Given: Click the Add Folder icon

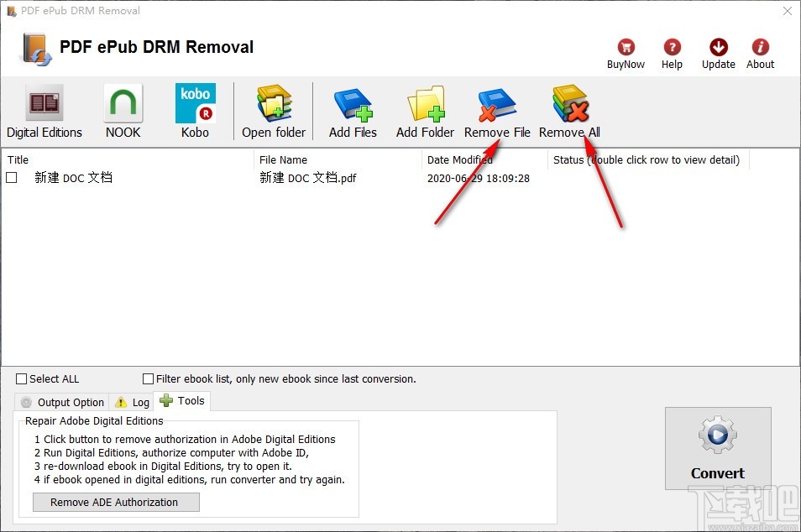Looking at the screenshot, I should pyautogui.click(x=425, y=112).
